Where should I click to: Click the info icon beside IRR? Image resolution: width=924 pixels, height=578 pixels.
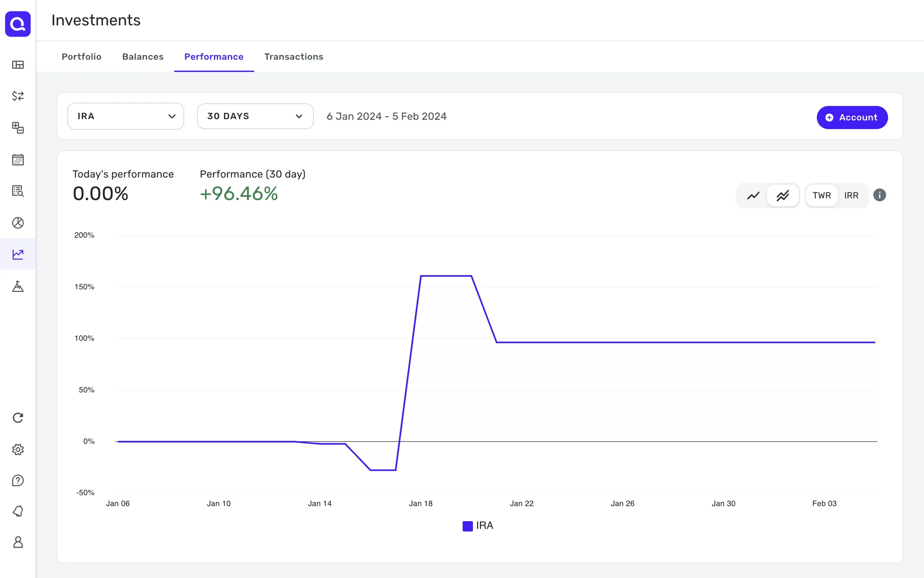tap(879, 195)
